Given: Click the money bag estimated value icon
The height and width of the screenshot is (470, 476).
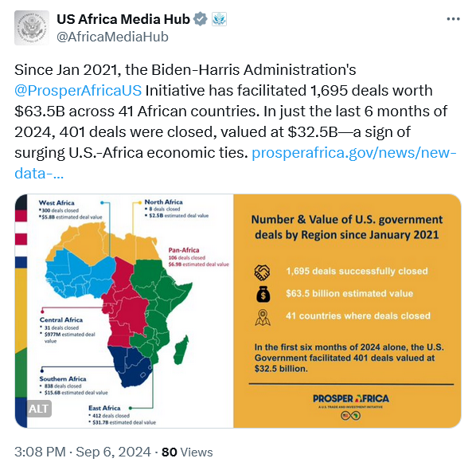Looking at the screenshot, I should (x=263, y=294).
